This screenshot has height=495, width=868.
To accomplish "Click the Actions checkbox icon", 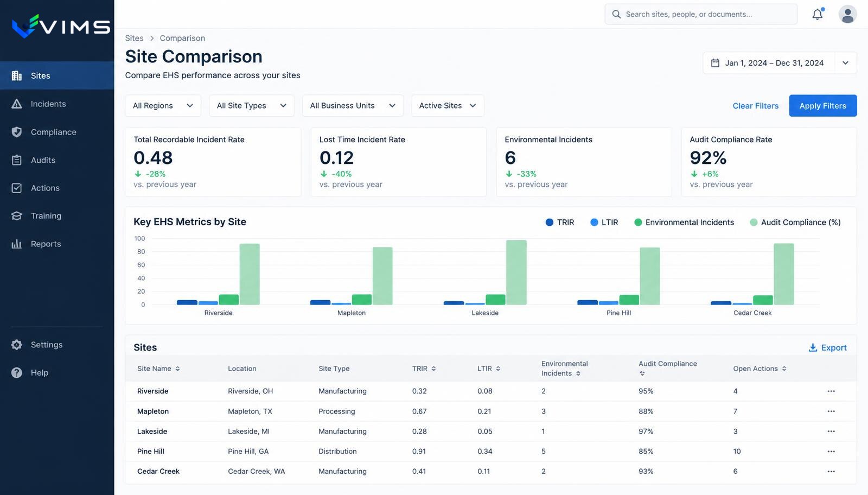I will point(17,188).
